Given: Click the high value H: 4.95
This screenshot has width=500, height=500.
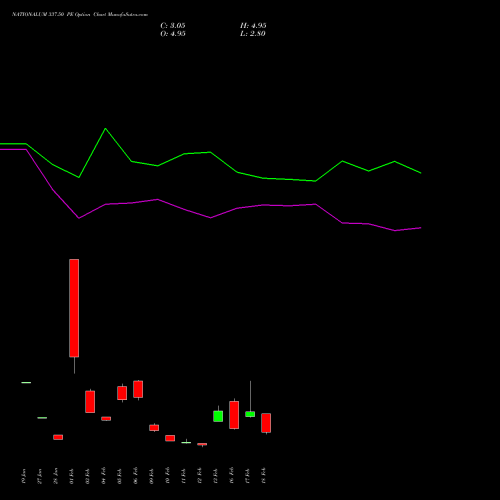Looking at the screenshot, I should pos(253,26).
